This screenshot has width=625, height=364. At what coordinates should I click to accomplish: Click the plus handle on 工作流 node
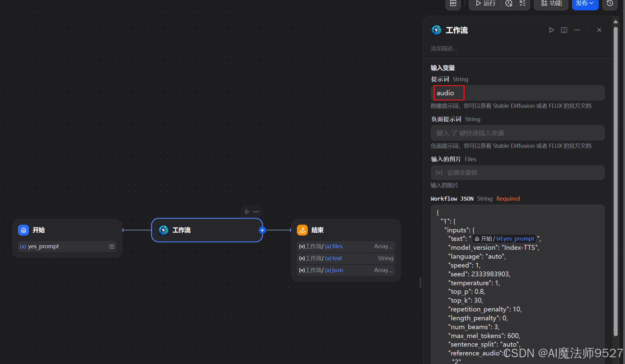[262, 230]
